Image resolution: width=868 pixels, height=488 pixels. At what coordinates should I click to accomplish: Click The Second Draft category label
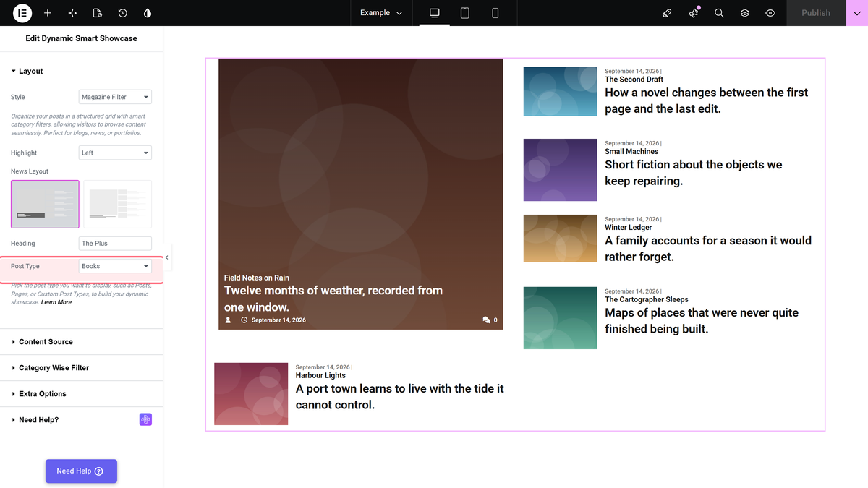pos(634,80)
